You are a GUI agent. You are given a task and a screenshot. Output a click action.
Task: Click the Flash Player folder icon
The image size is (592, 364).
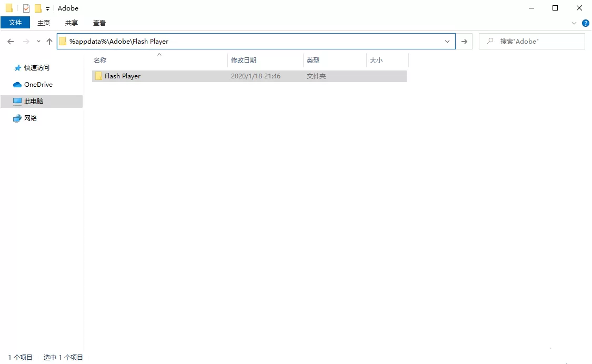pyautogui.click(x=98, y=76)
